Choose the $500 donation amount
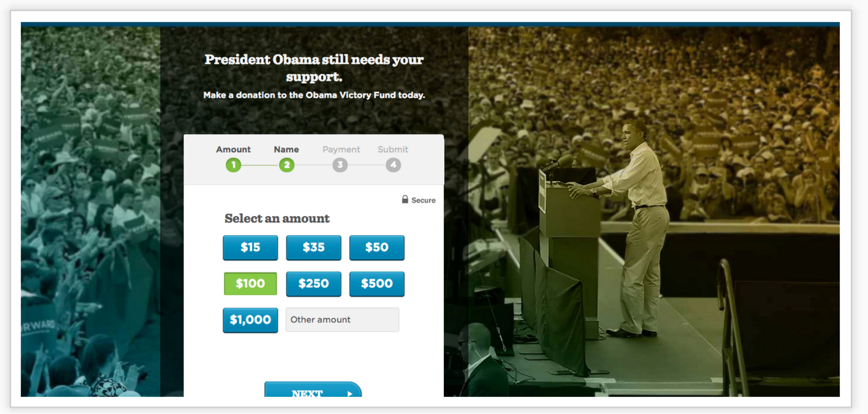Screen dimensions: 868x414 click(x=377, y=284)
